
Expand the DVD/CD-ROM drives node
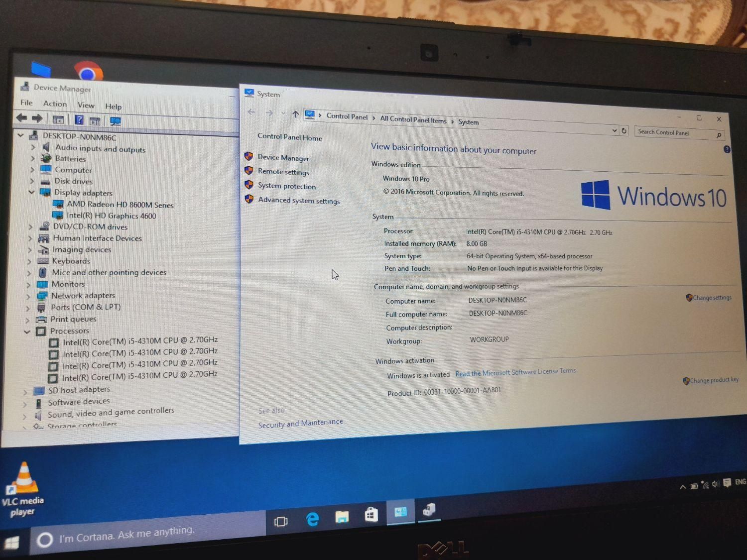30,226
